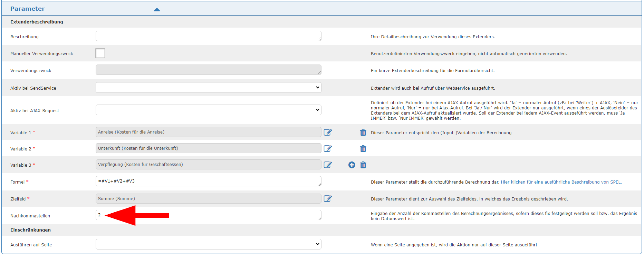Open Aktiv bei AJAX-Request dropdown
This screenshot has width=644, height=255.
coord(208,110)
